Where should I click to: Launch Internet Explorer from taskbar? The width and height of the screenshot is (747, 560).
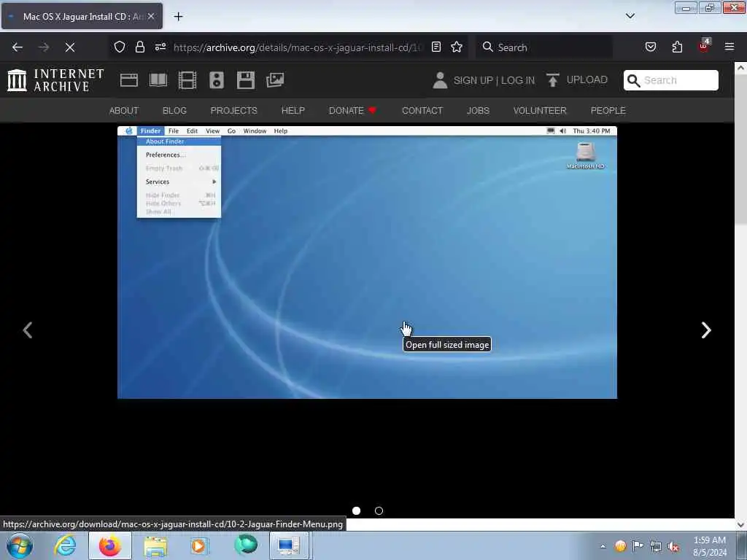[65, 545]
